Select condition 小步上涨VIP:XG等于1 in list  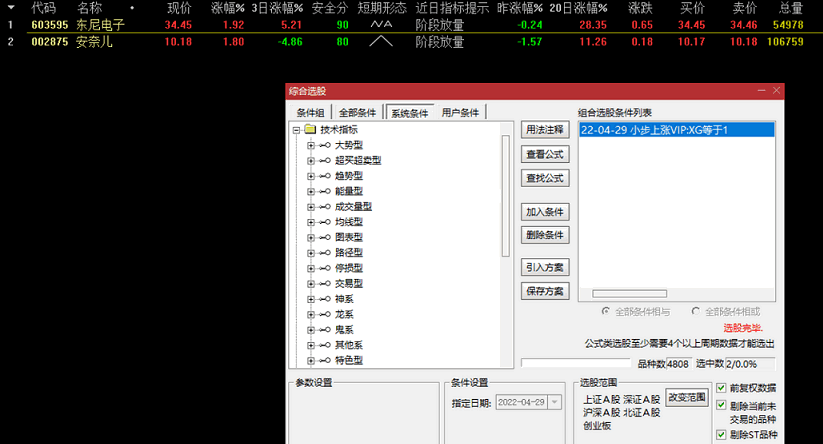tap(676, 130)
